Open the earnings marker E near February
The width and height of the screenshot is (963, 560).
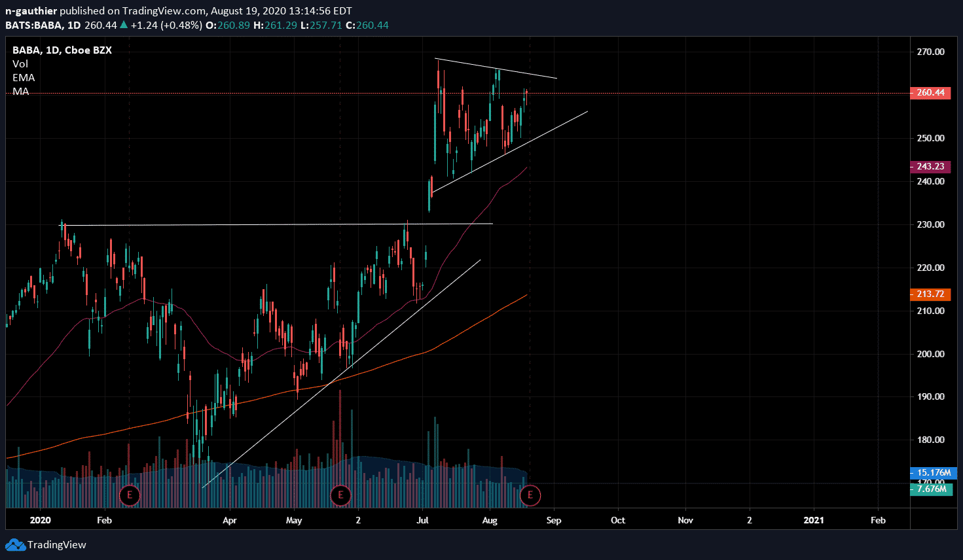[130, 495]
